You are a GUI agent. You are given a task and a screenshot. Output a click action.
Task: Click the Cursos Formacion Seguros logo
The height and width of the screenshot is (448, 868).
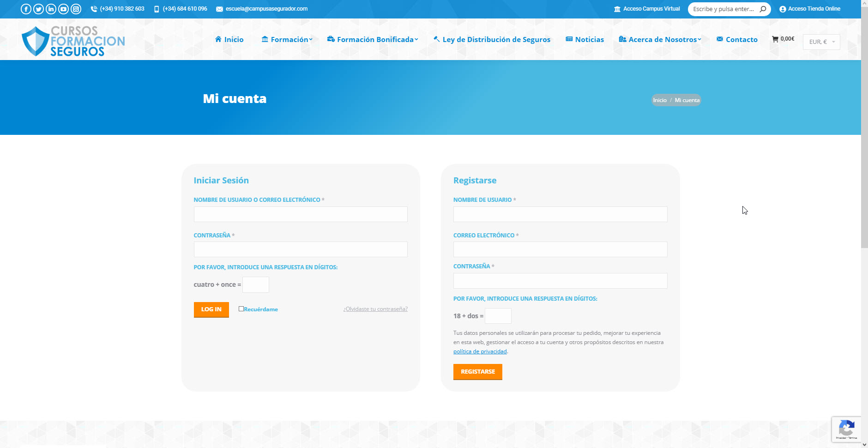coord(73,41)
